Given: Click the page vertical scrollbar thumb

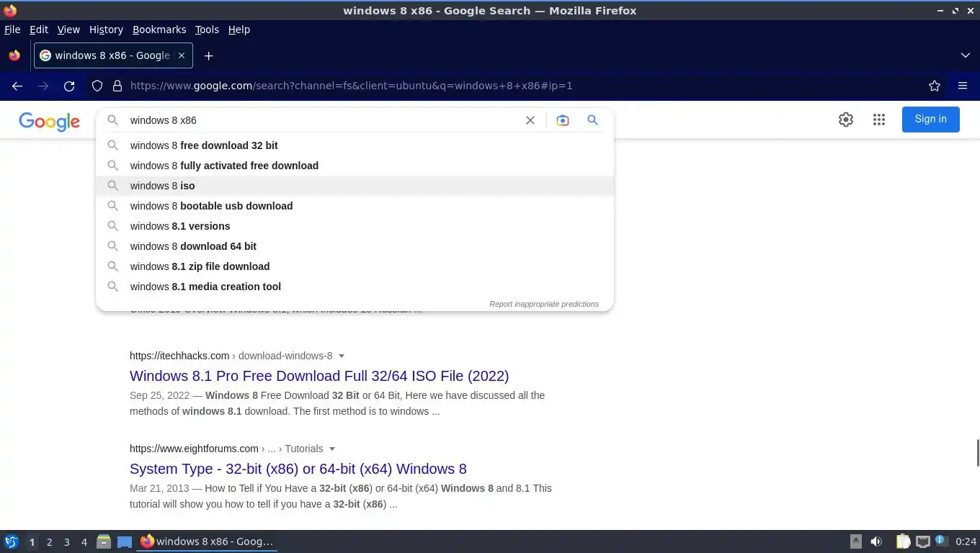Looking at the screenshot, I should [x=977, y=453].
